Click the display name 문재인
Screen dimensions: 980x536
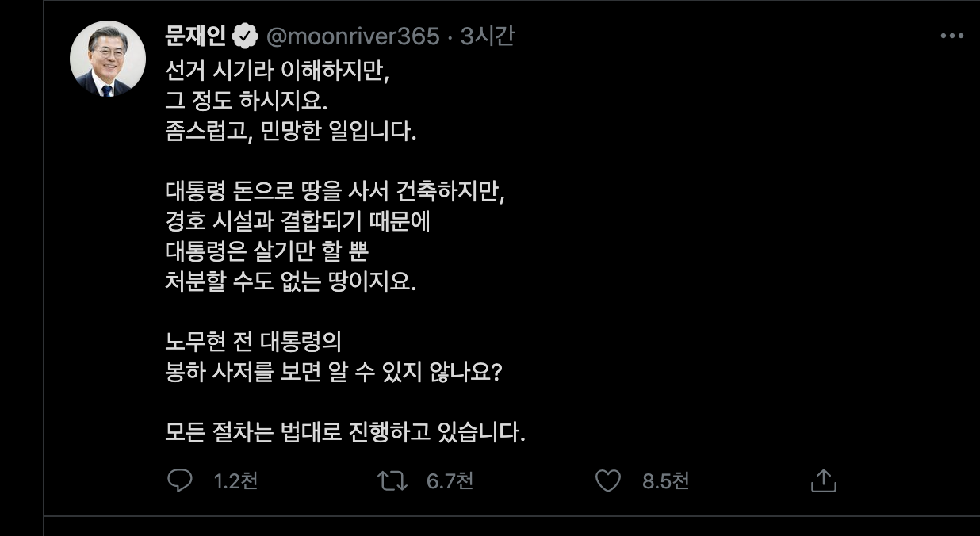pos(196,36)
